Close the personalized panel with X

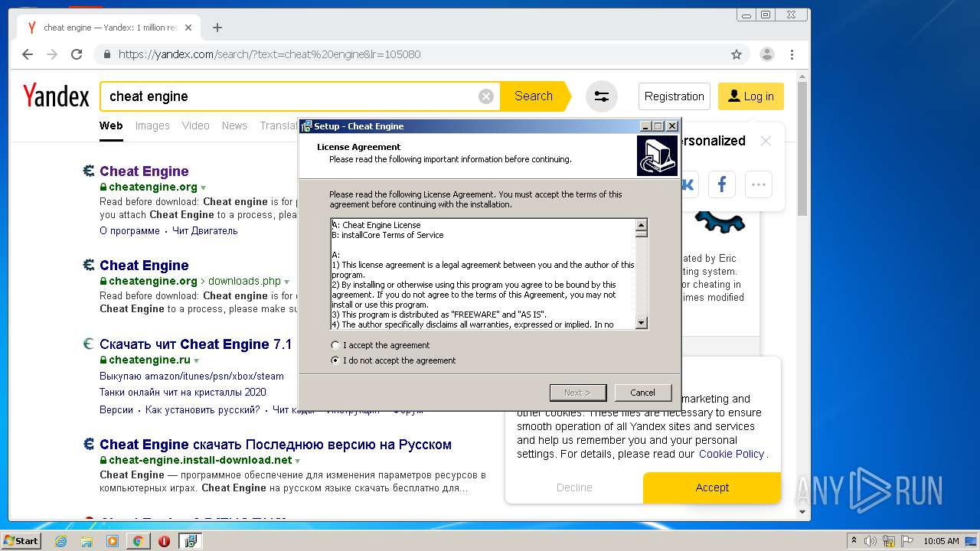(766, 141)
